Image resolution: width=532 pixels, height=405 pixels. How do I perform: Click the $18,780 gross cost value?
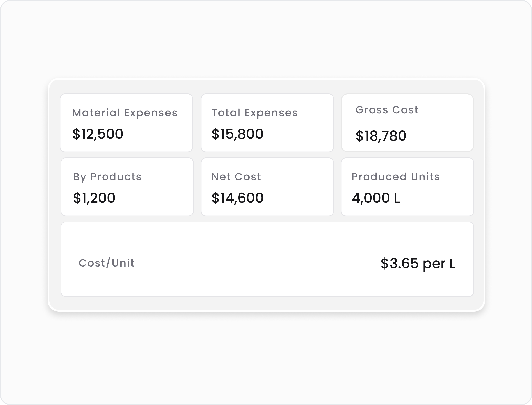(381, 136)
